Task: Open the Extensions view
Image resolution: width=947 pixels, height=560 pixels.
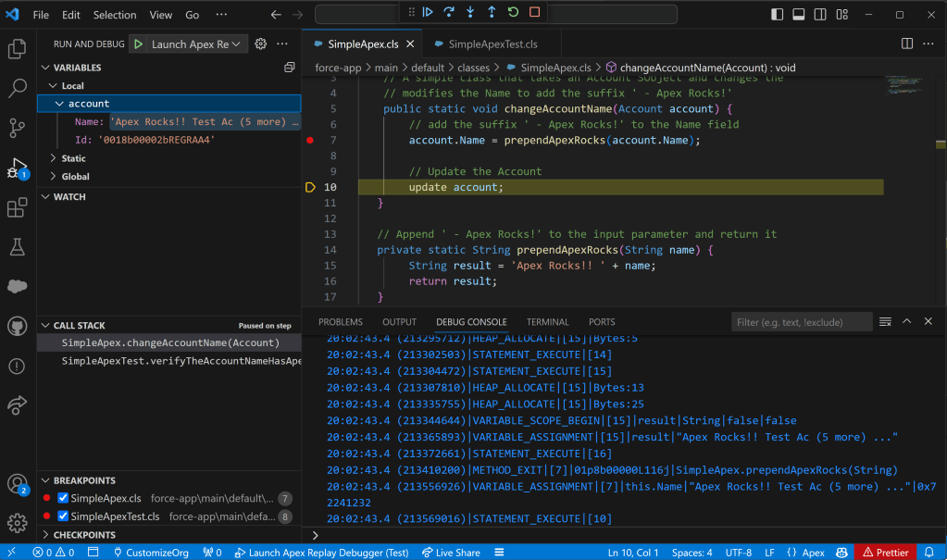Action: coord(17,208)
